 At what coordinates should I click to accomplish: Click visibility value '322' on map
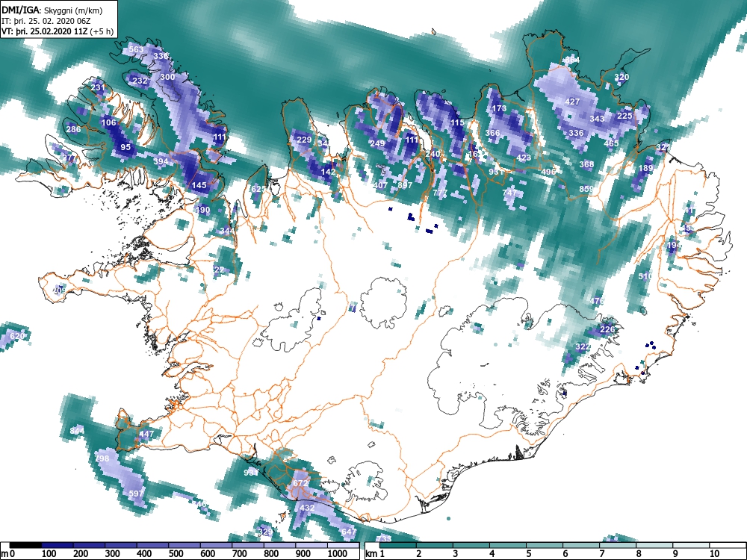(583, 346)
